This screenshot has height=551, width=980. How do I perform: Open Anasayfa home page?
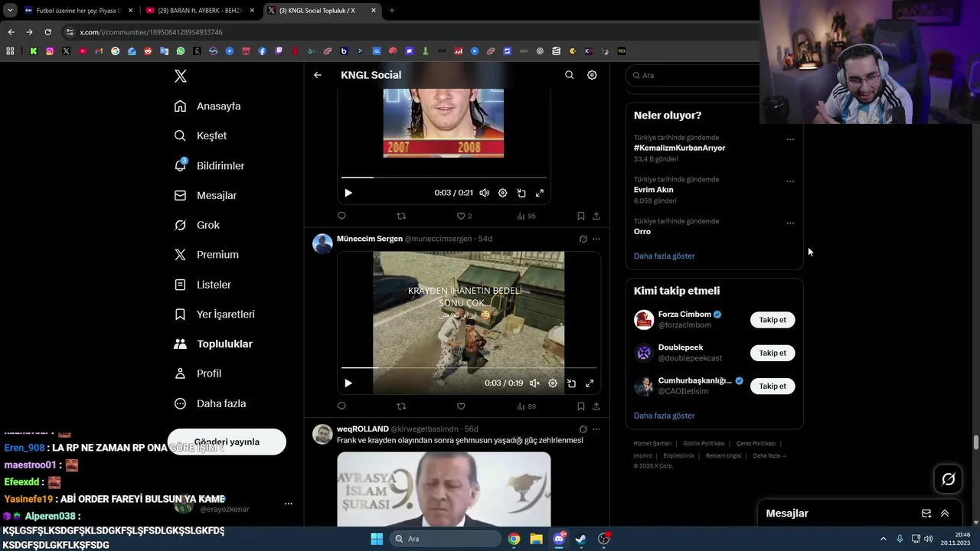[207, 106]
